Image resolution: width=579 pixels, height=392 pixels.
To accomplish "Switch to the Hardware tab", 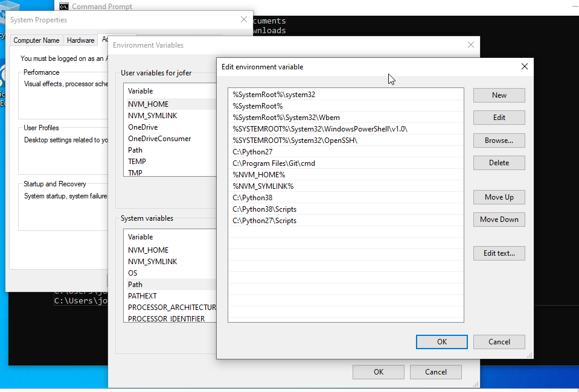I will (80, 40).
